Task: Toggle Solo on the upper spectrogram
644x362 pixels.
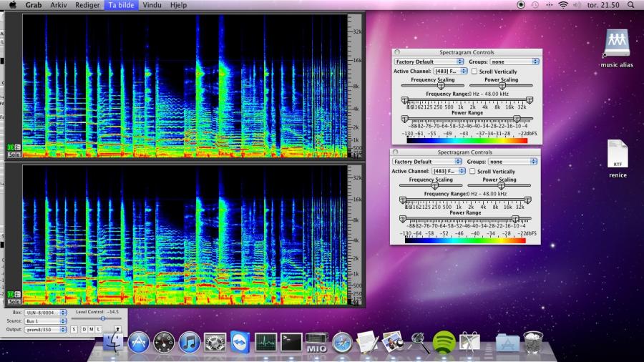Action: click(14, 154)
